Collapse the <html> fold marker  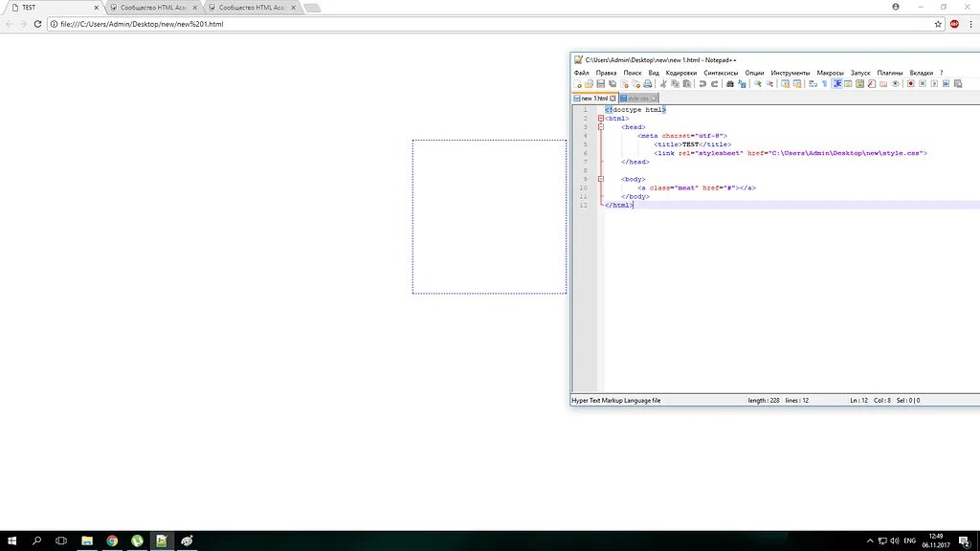tap(601, 118)
